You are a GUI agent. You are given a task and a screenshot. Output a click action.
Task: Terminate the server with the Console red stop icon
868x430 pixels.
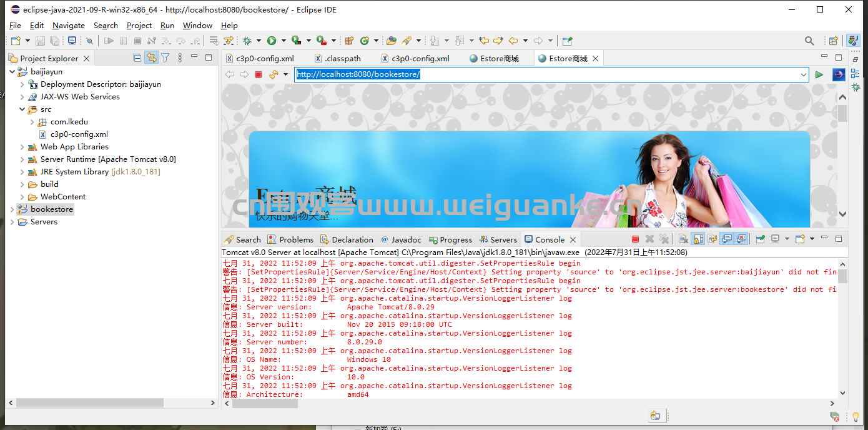click(635, 239)
